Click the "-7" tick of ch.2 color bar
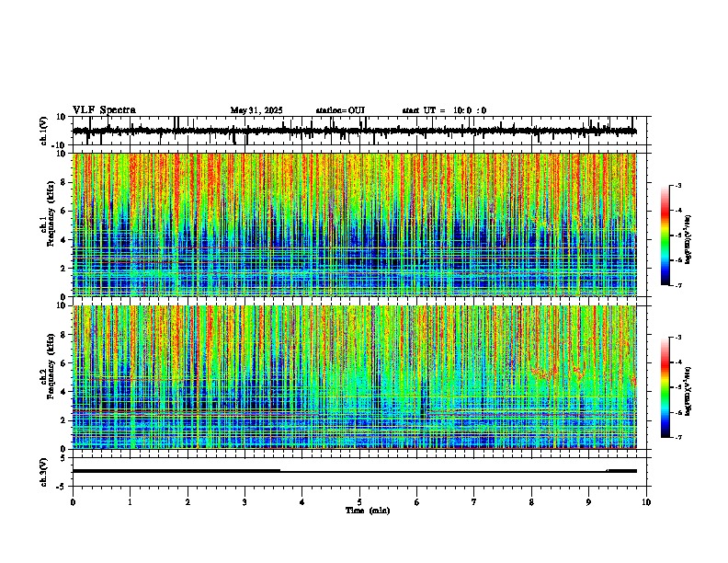The width and height of the screenshot is (728, 563). point(677,437)
